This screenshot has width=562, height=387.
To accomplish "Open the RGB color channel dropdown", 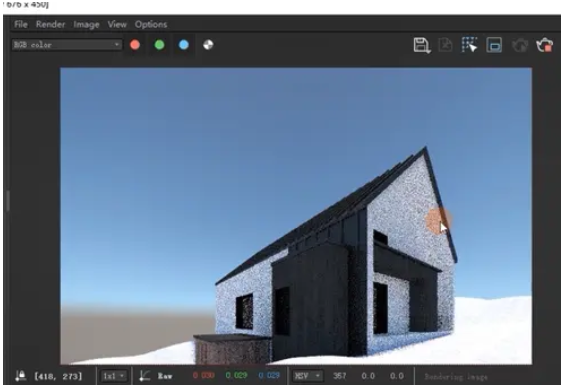I will tap(67, 45).
